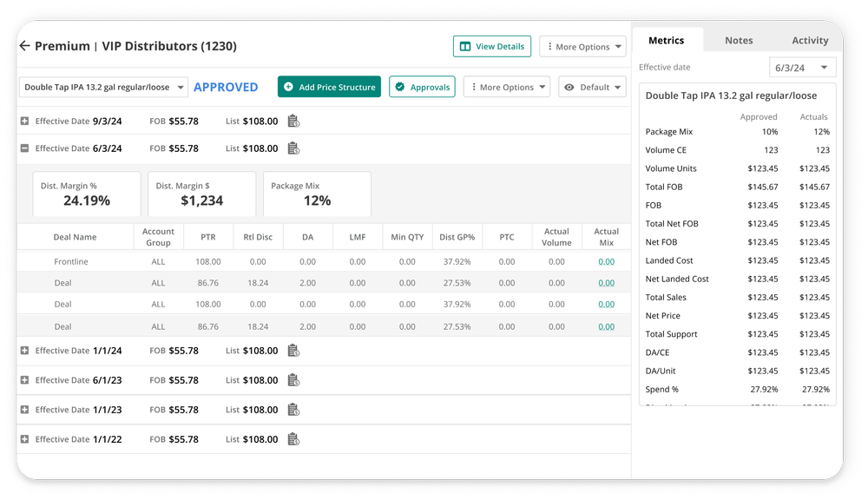Switch to the Activity tab
The image size is (868, 500).
click(x=809, y=40)
